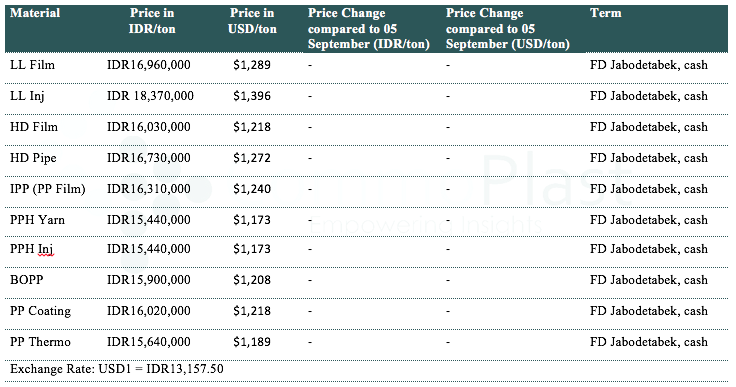Select the PPH Yarn material cell

pos(38,220)
